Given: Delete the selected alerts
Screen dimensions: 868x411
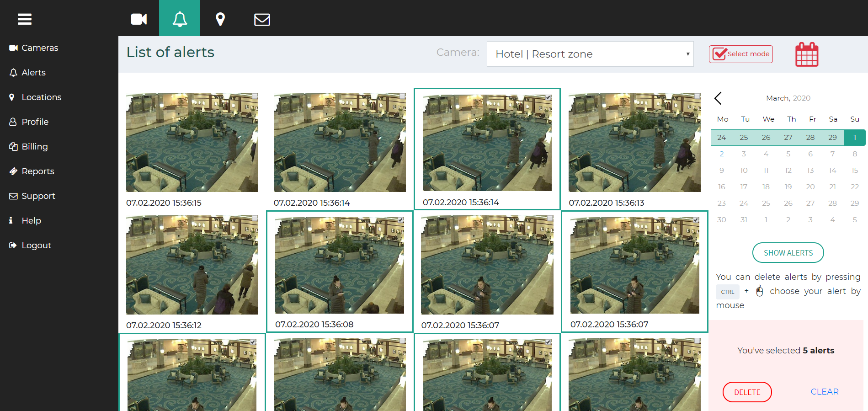Looking at the screenshot, I should pyautogui.click(x=747, y=392).
